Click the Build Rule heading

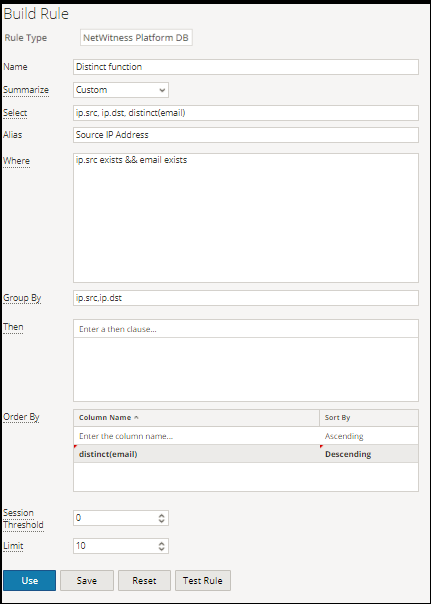(x=36, y=14)
